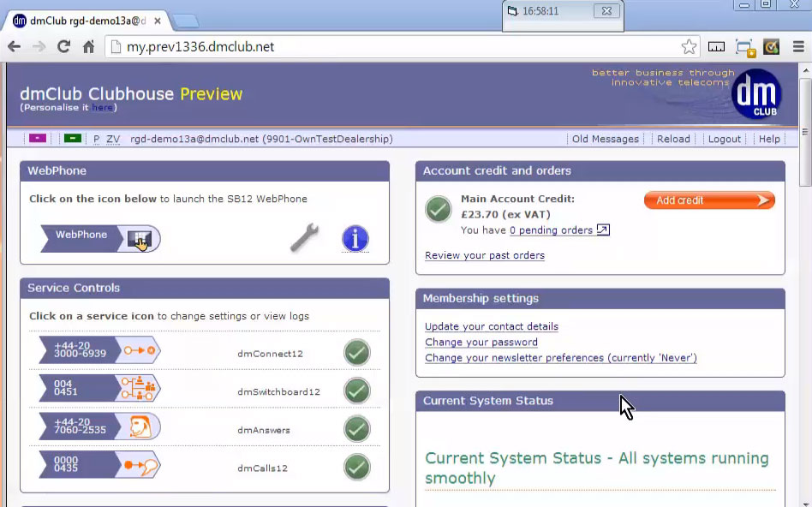Open the dmSwitchboard12 service icon

click(139, 389)
